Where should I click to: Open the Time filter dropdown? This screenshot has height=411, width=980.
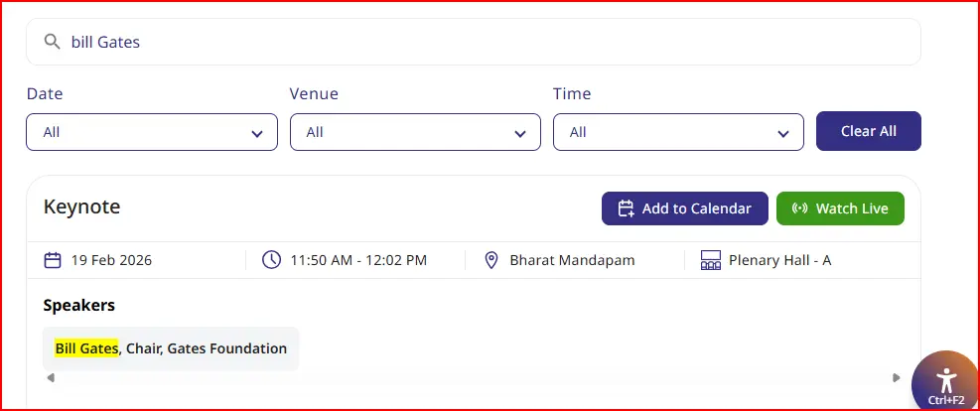pos(678,132)
